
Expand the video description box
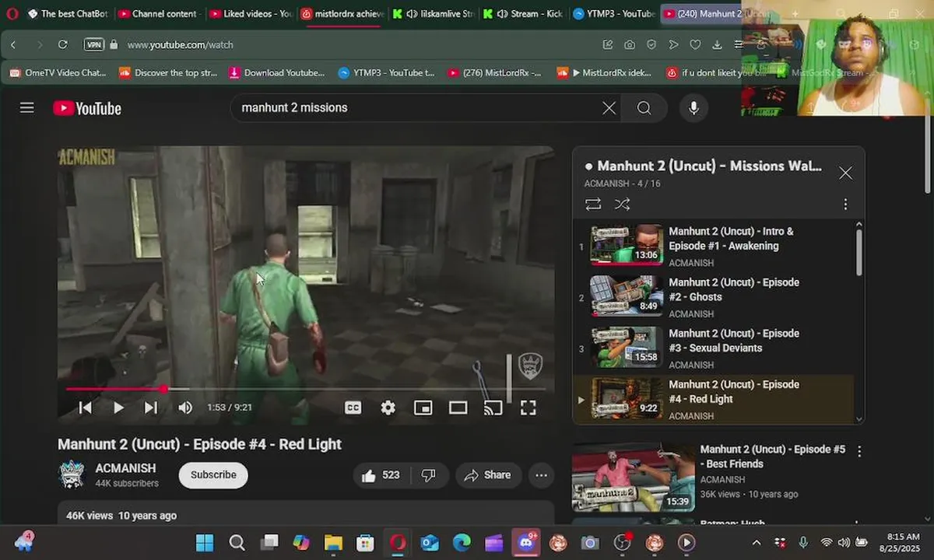coord(306,513)
